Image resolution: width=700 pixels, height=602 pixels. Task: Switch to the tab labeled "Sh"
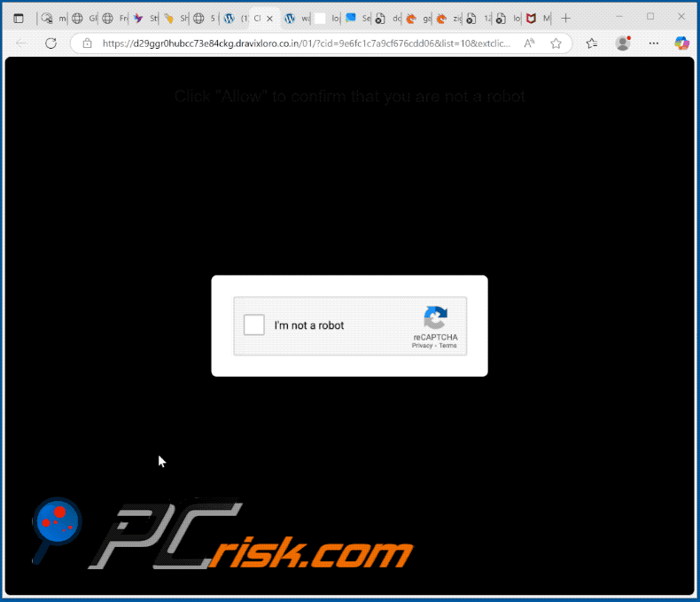(x=175, y=19)
